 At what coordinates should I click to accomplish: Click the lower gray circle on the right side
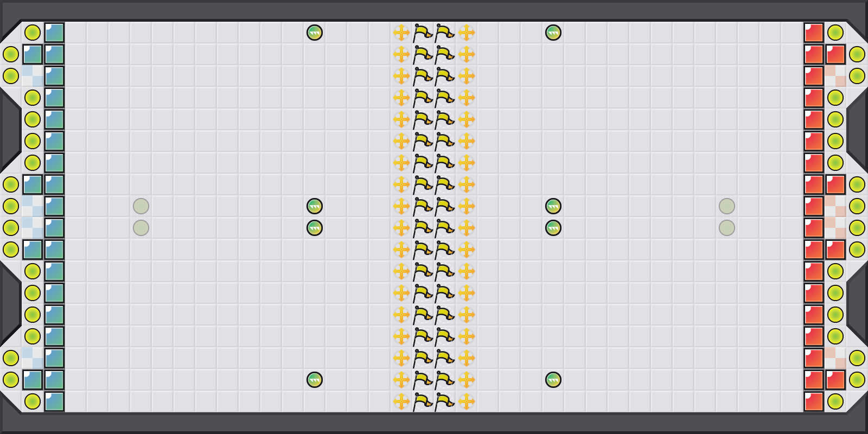pyautogui.click(x=727, y=228)
